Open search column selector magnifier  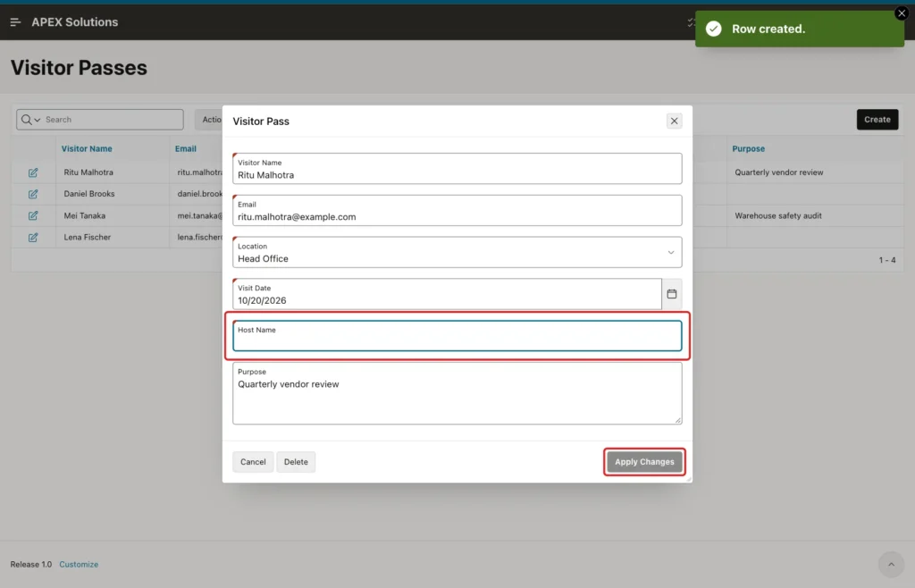tap(30, 120)
